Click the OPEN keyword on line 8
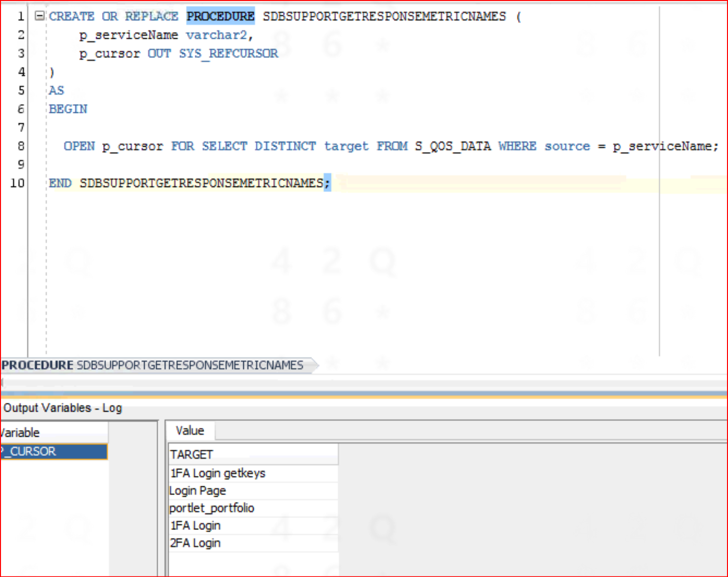This screenshot has height=577, width=728. click(x=79, y=146)
